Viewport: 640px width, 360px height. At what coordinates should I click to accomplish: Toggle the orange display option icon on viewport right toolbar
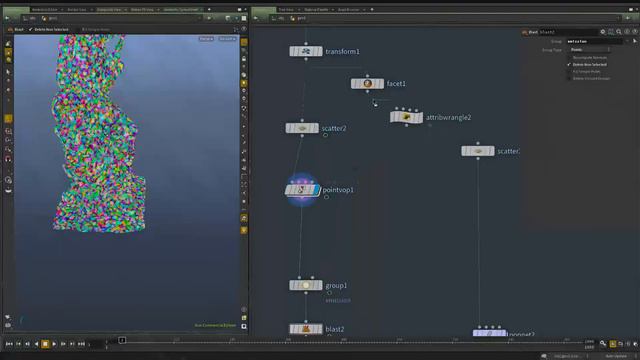[244, 42]
